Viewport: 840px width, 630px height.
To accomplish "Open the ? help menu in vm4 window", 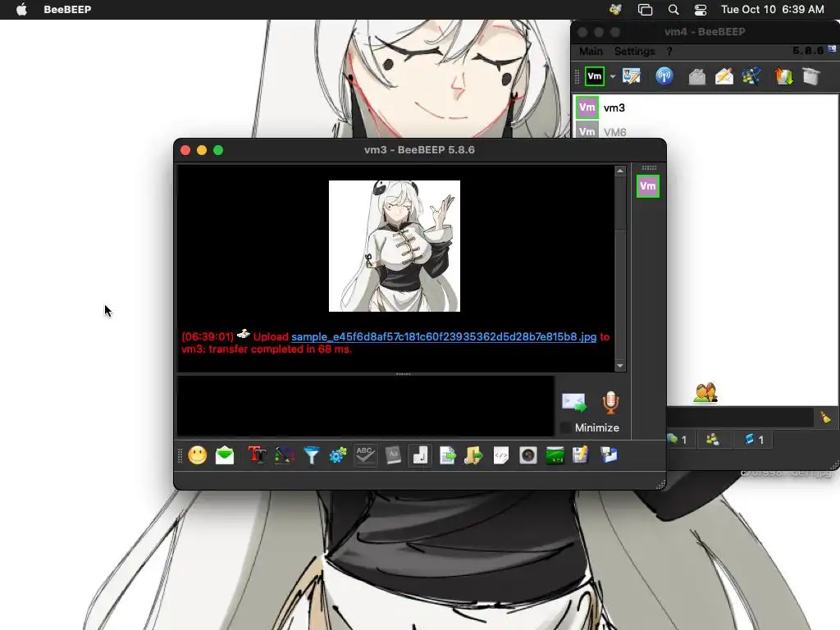I will pos(669,52).
